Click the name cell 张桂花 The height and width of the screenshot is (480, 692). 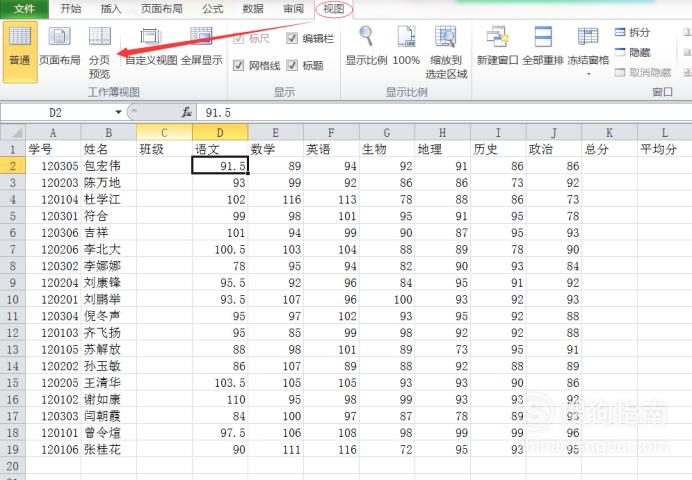(x=109, y=450)
